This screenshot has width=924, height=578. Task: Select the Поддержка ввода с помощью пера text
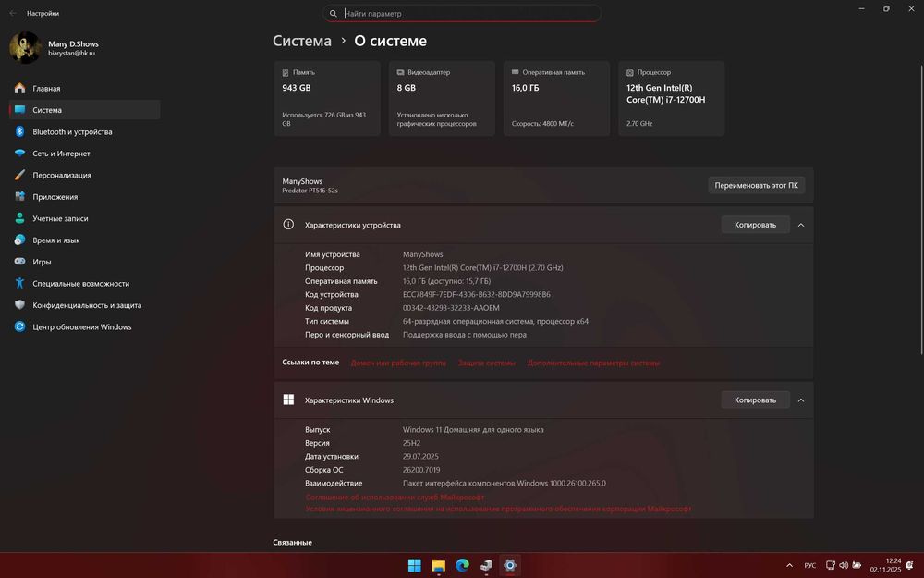(465, 335)
